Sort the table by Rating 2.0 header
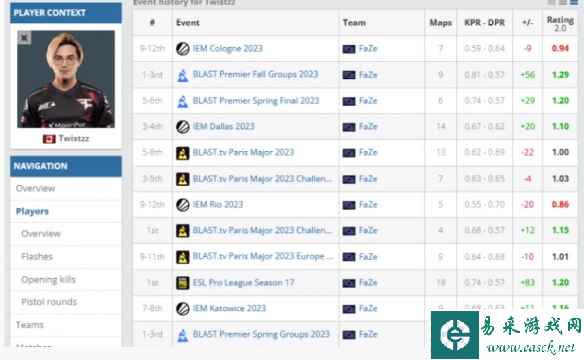This screenshot has width=584, height=360. point(560,23)
